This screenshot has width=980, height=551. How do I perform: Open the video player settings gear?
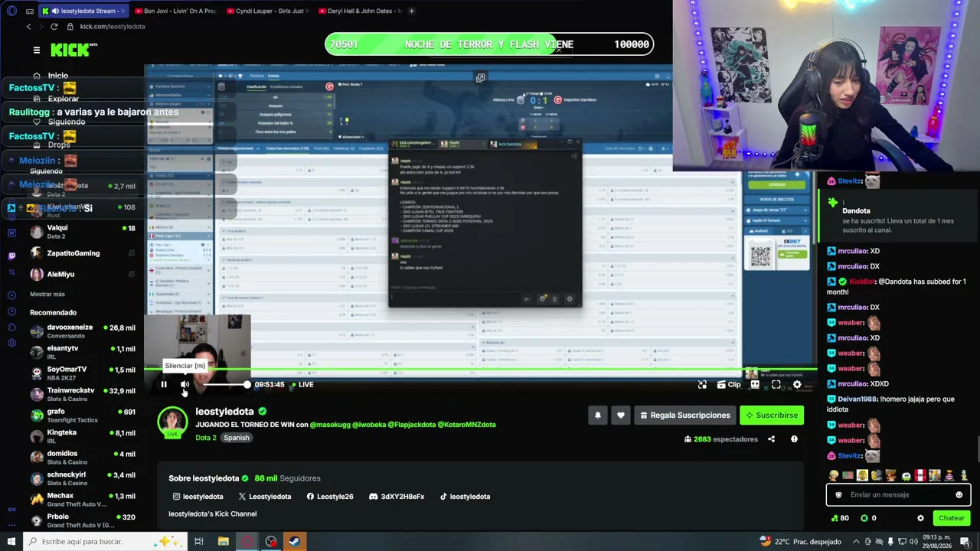click(797, 384)
